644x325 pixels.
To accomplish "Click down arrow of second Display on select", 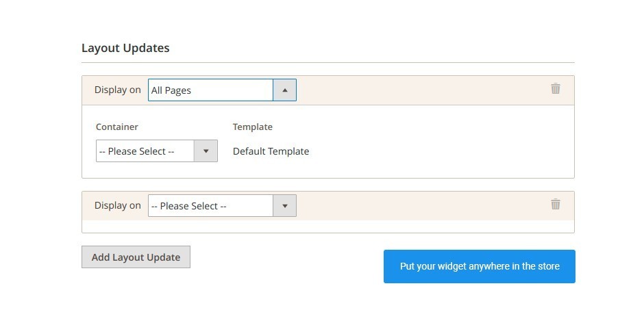I will (284, 205).
